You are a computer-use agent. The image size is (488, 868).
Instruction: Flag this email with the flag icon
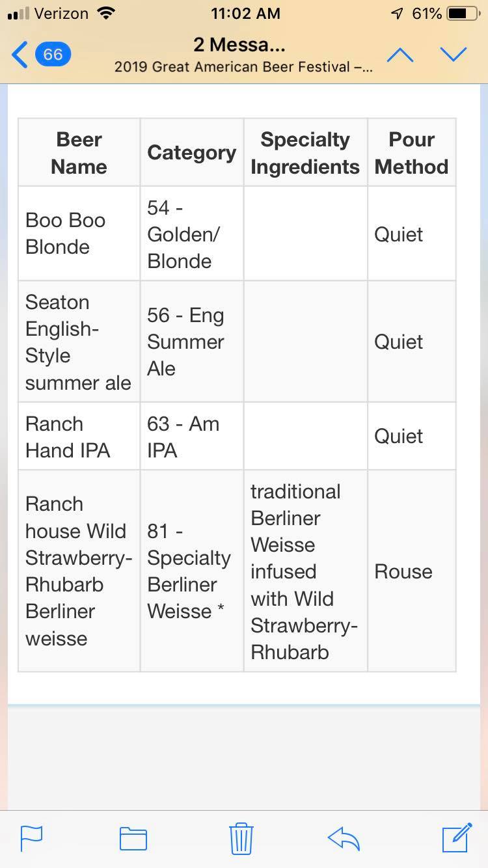(31, 838)
